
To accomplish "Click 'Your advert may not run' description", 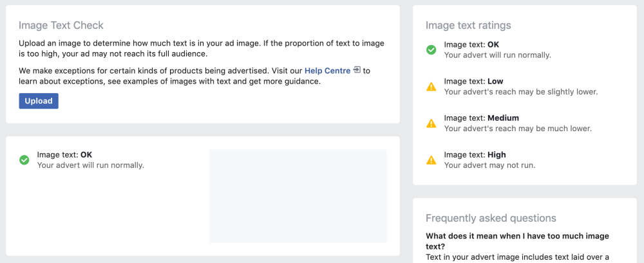I will [x=490, y=165].
